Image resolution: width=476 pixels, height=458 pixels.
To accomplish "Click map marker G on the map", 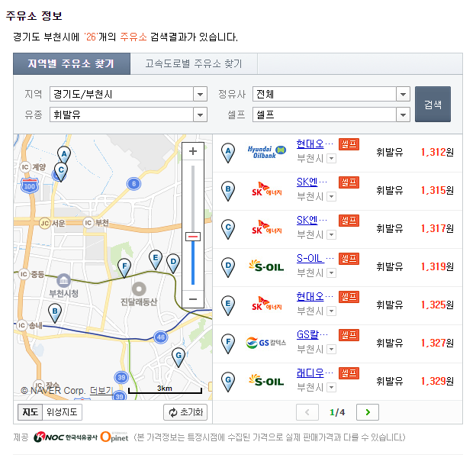I will point(178,357).
